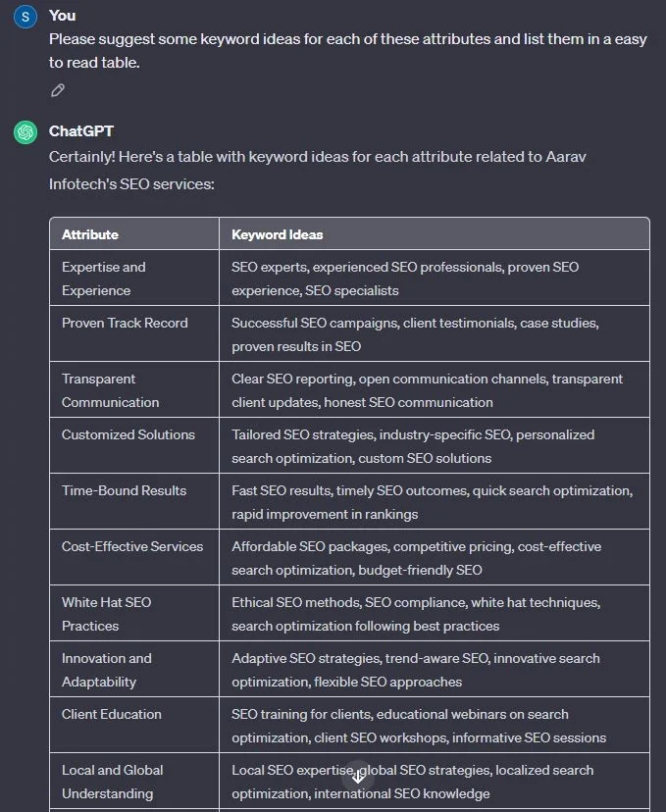
Task: Click the pencil edit message icon
Action: coord(58,90)
